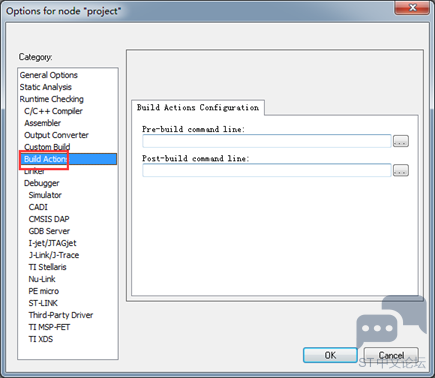Select Nu-Link entry
435x378 pixels.
click(42, 279)
